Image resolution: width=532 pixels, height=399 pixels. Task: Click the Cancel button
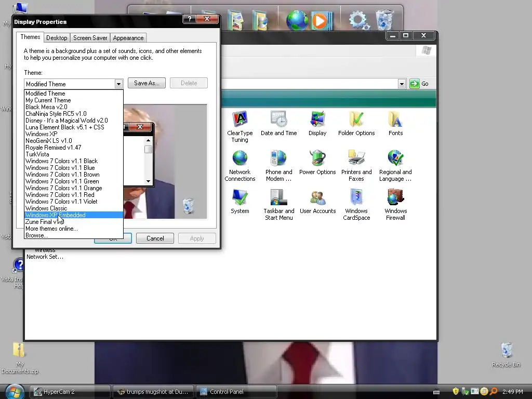[x=155, y=238]
